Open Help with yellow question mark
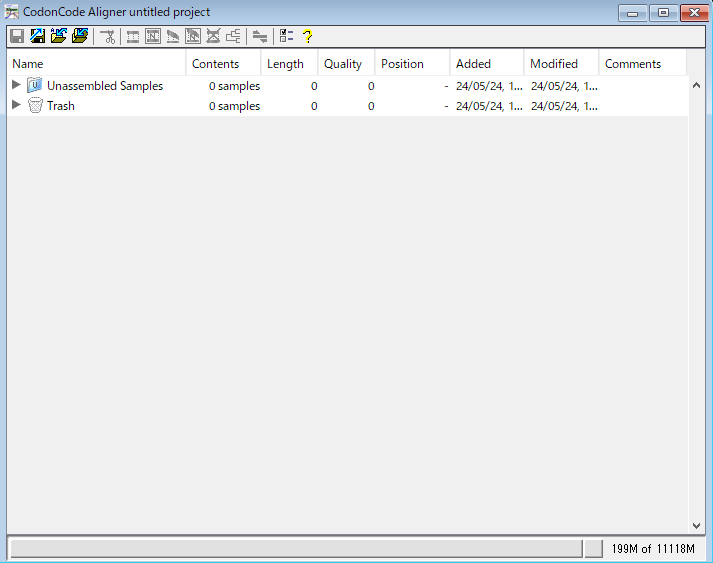The height and width of the screenshot is (563, 713). [x=307, y=36]
